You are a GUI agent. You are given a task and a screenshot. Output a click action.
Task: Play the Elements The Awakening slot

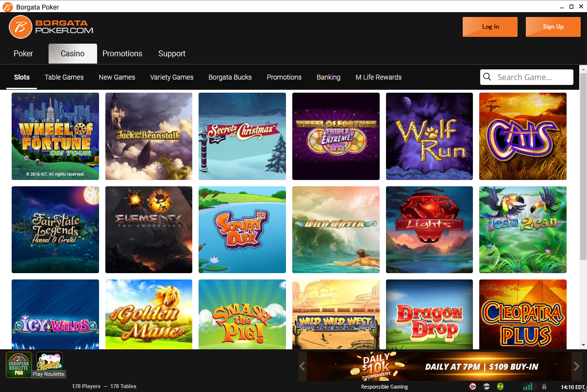pos(149,230)
